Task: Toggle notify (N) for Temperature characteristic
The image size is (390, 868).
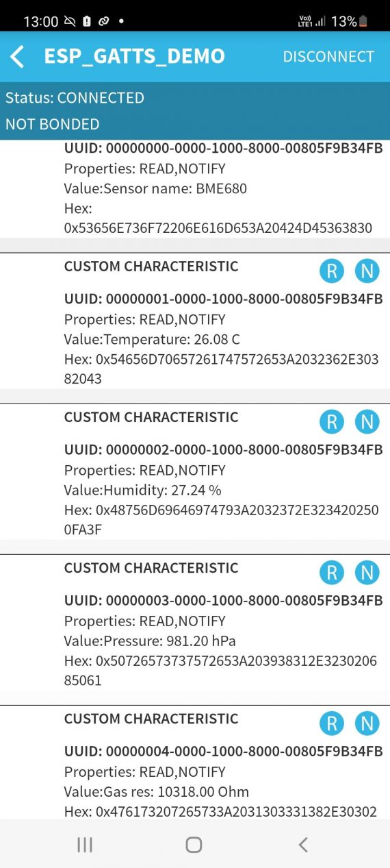Action: point(367,271)
